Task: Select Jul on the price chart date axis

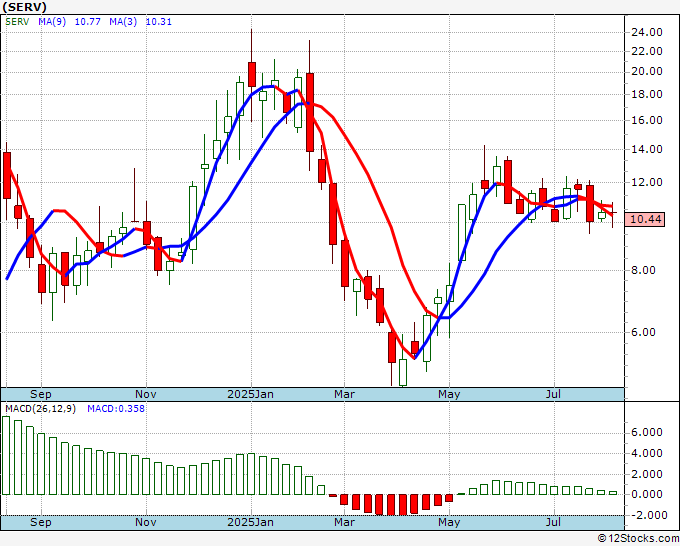Action: click(554, 394)
